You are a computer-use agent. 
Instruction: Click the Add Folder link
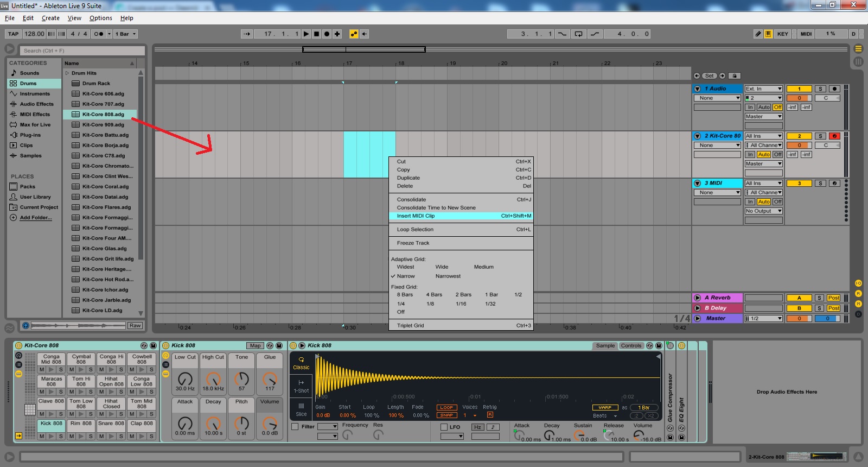(36, 217)
